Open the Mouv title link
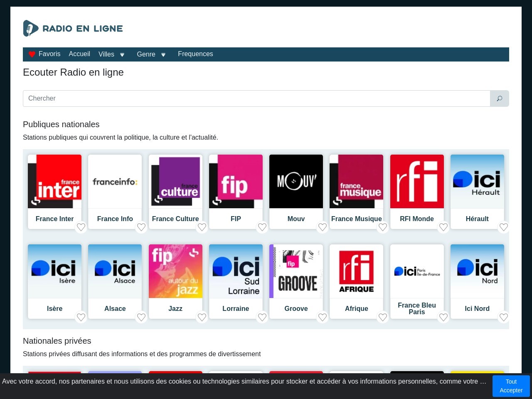The image size is (532, 399). (296, 219)
